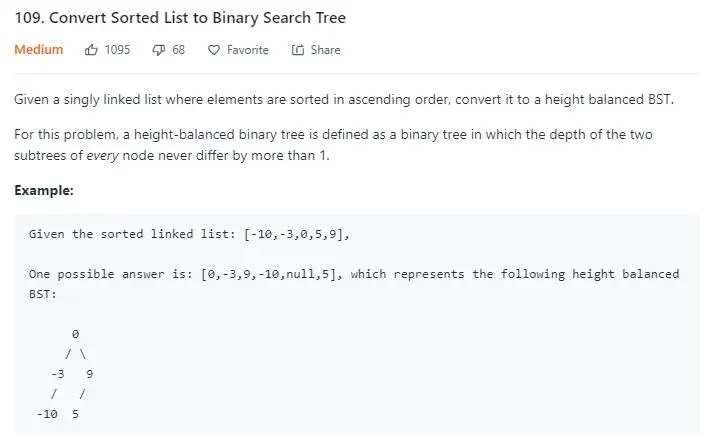Click the first description paragraph about BST
This screenshot has height=443, width=710.
344,100
